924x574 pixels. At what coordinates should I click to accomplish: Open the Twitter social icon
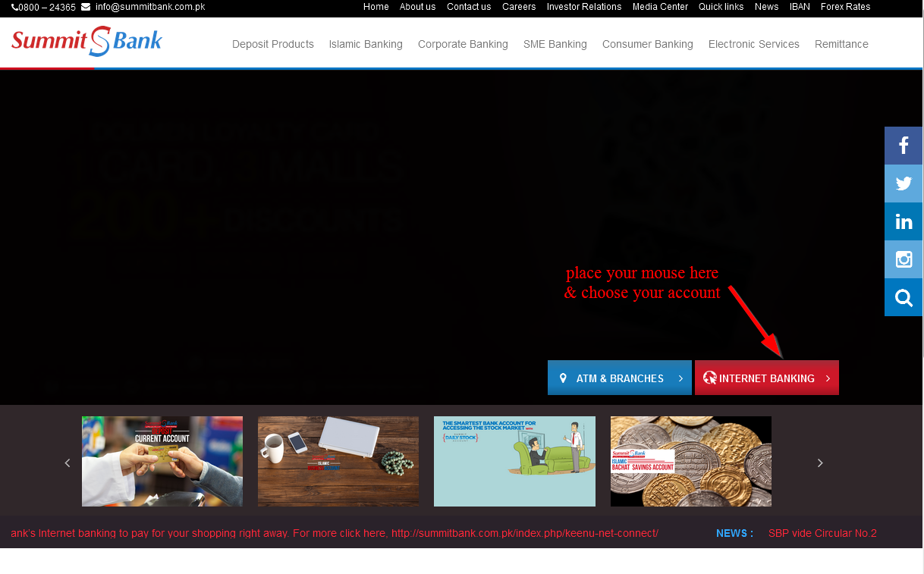coord(904,183)
